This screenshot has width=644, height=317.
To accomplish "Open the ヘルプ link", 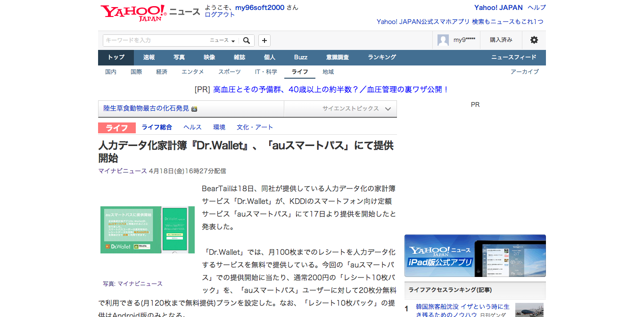I will pyautogui.click(x=537, y=8).
